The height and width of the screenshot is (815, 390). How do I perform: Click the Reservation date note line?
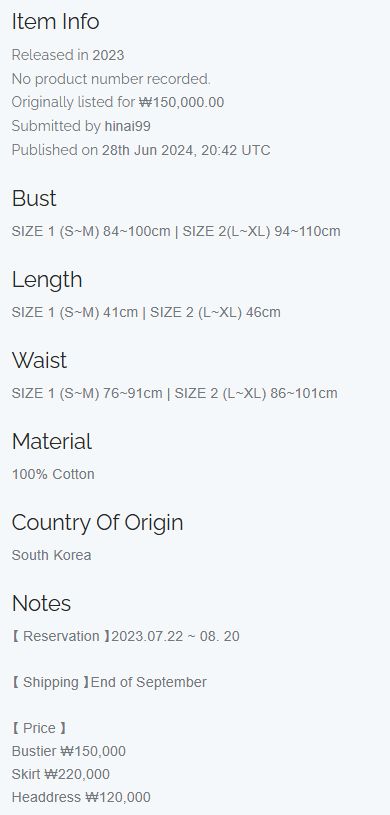click(125, 636)
